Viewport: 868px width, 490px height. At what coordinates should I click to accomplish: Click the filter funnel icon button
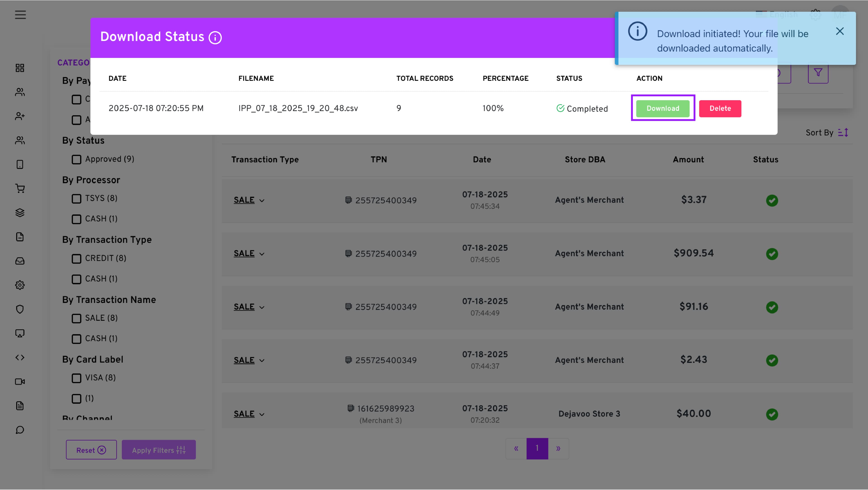[x=818, y=73]
